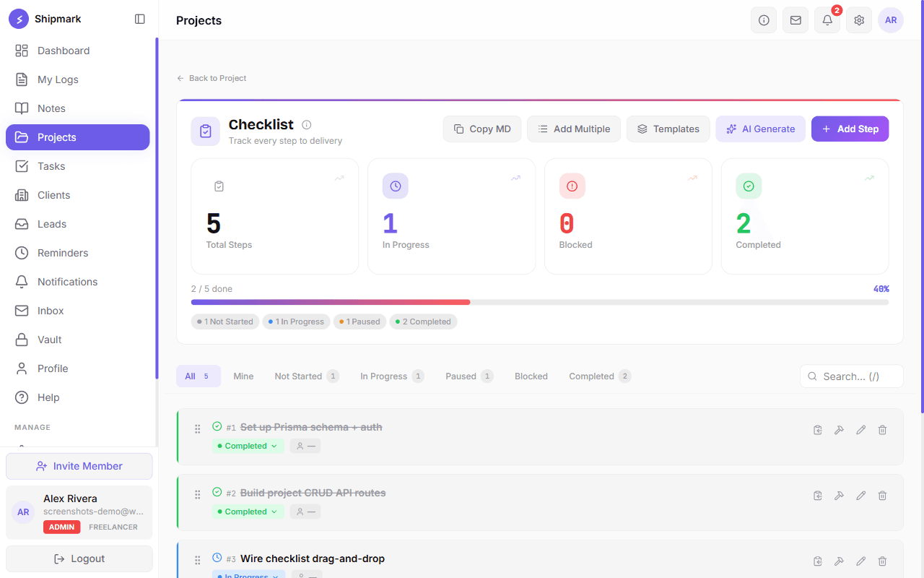Open notifications bell with badge 2

(x=827, y=20)
